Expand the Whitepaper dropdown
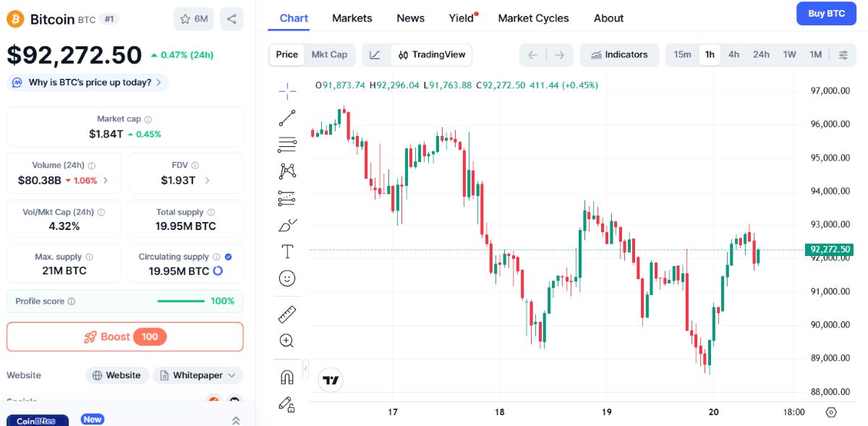Viewport: 868px width, 426px height. coord(198,375)
